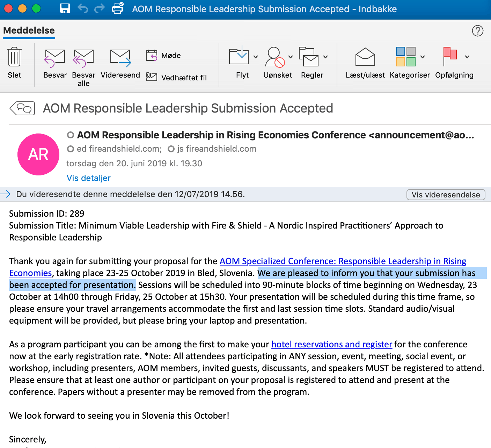Open hotel reservations and register link
The width and height of the screenshot is (491, 448).
(332, 344)
